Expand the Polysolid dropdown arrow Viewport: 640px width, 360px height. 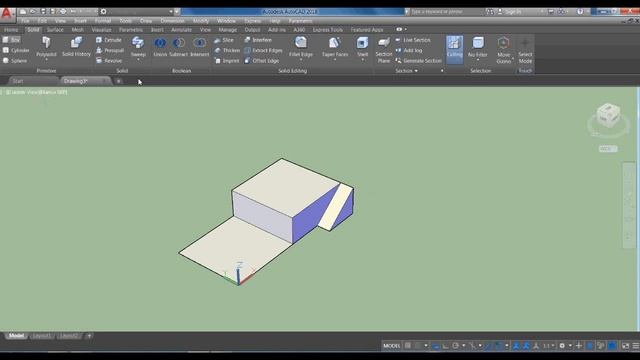[46, 60]
